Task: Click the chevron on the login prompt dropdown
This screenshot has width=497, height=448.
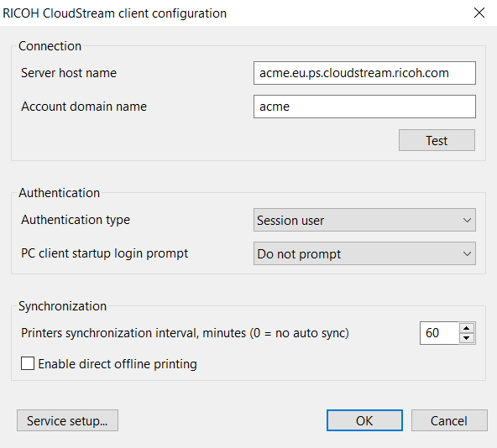Action: (467, 253)
